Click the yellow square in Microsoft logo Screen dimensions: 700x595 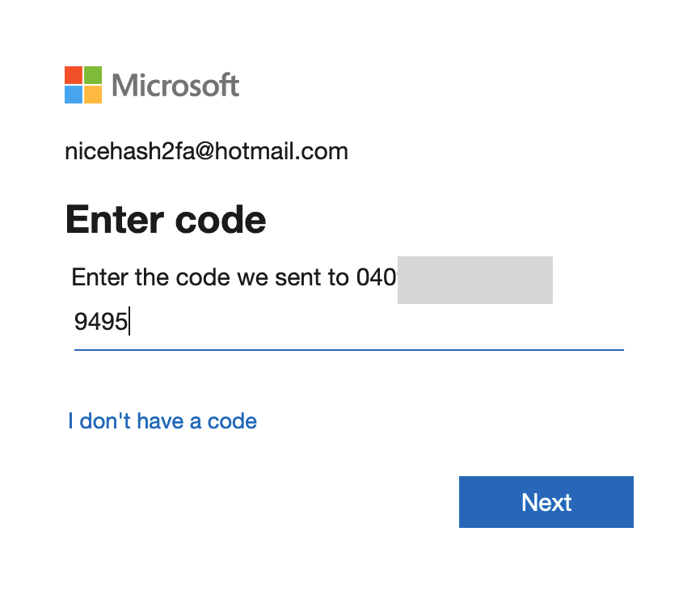pyautogui.click(x=93, y=95)
